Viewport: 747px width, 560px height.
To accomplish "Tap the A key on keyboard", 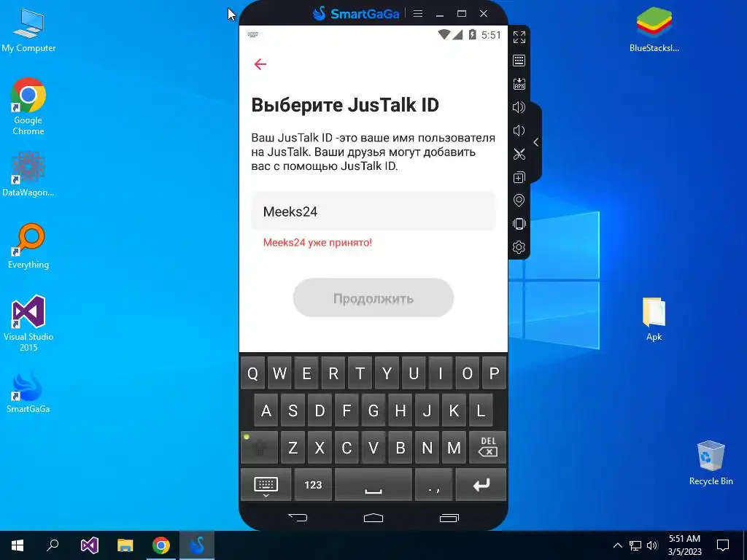I will pyautogui.click(x=266, y=411).
